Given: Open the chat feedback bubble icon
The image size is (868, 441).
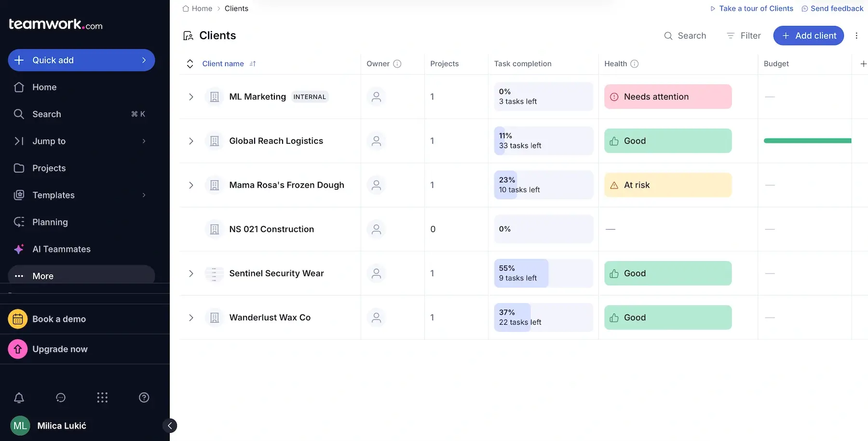Looking at the screenshot, I should point(60,398).
